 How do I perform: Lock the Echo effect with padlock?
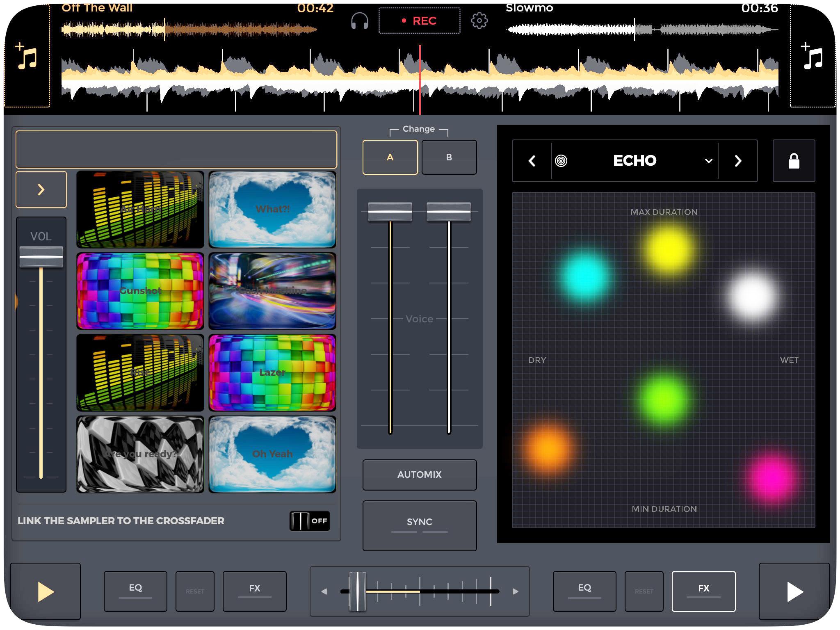pyautogui.click(x=794, y=161)
